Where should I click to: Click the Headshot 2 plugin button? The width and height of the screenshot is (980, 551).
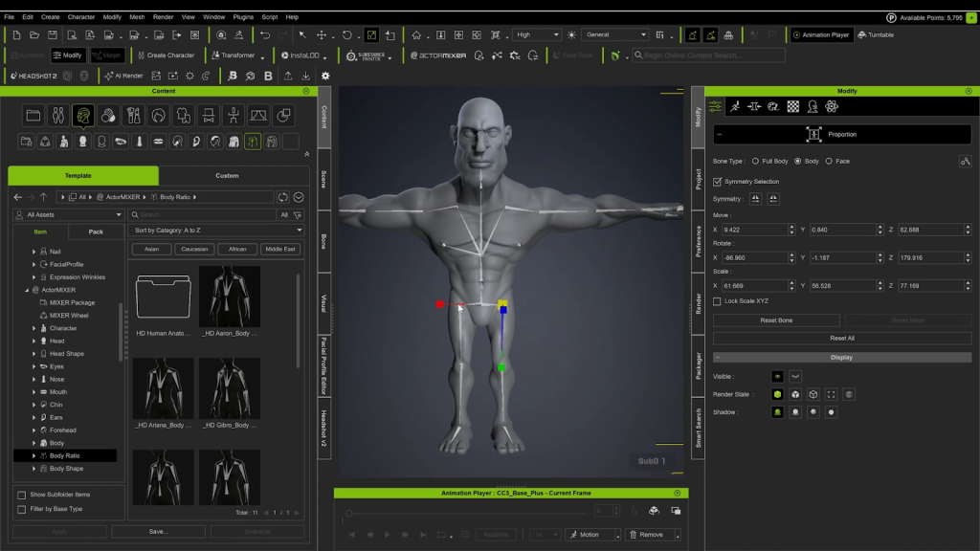click(33, 76)
